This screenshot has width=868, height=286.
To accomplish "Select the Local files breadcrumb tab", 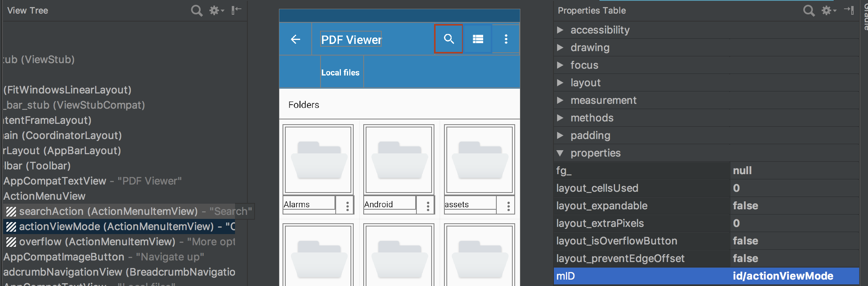I will tap(340, 73).
